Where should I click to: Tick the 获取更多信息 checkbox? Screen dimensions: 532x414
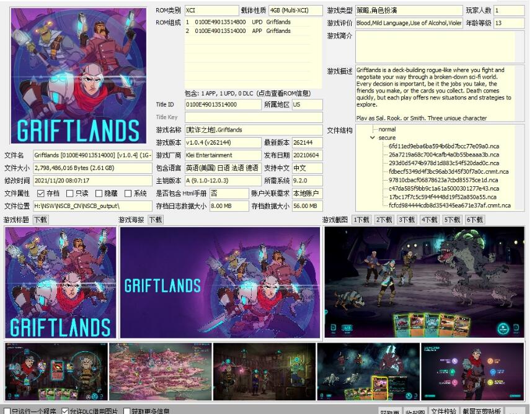pos(127,412)
